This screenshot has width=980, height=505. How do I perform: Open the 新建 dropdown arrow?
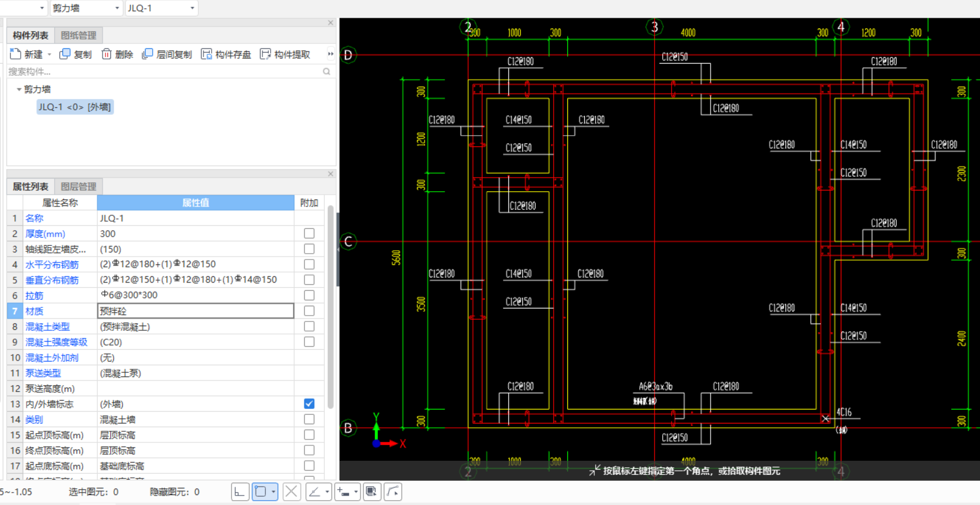pos(50,54)
